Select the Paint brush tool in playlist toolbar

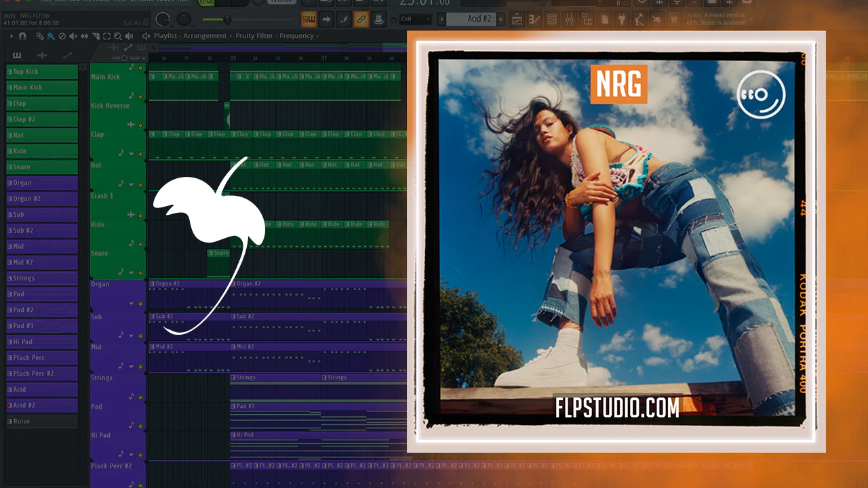coord(51,36)
